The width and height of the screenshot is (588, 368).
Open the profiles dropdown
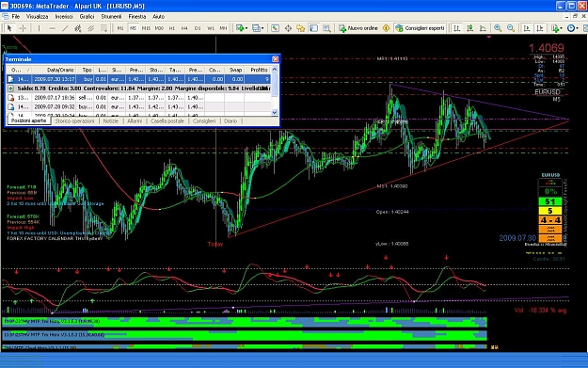258,28
